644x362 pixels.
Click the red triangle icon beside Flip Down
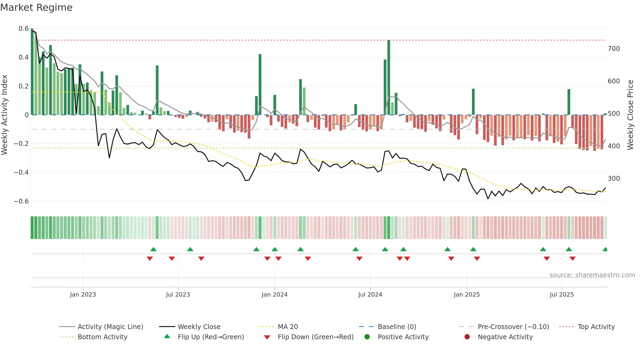pos(267,337)
